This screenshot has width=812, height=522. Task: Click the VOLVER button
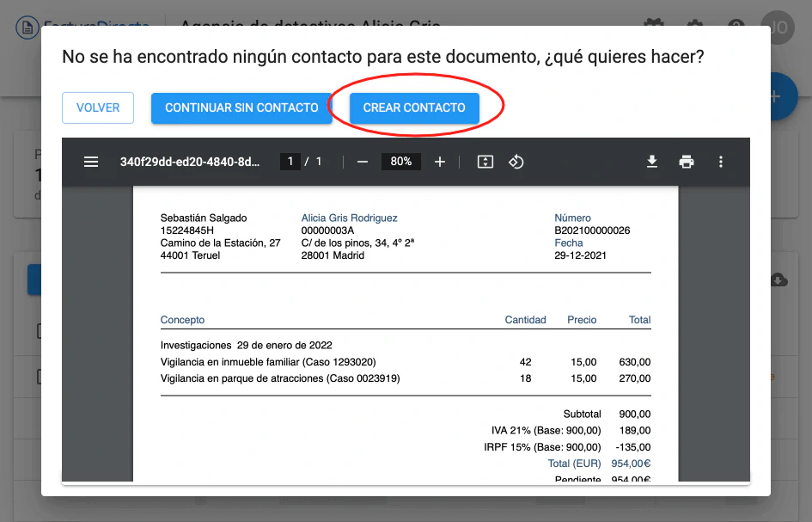point(98,107)
